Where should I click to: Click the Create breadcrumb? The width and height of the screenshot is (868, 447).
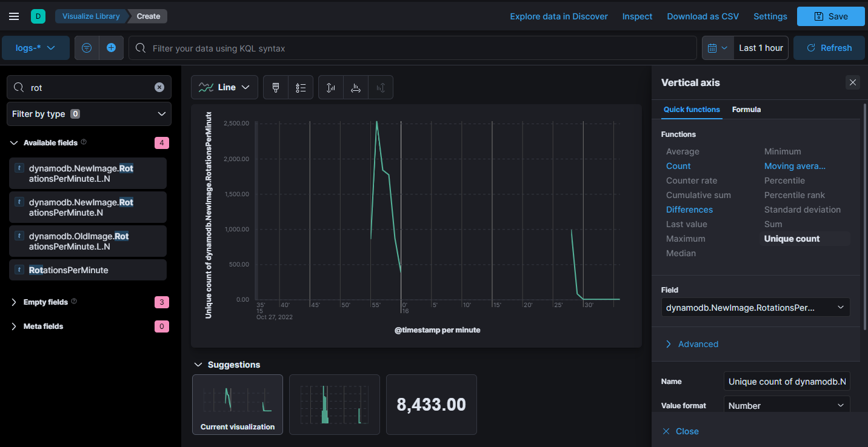coord(149,16)
